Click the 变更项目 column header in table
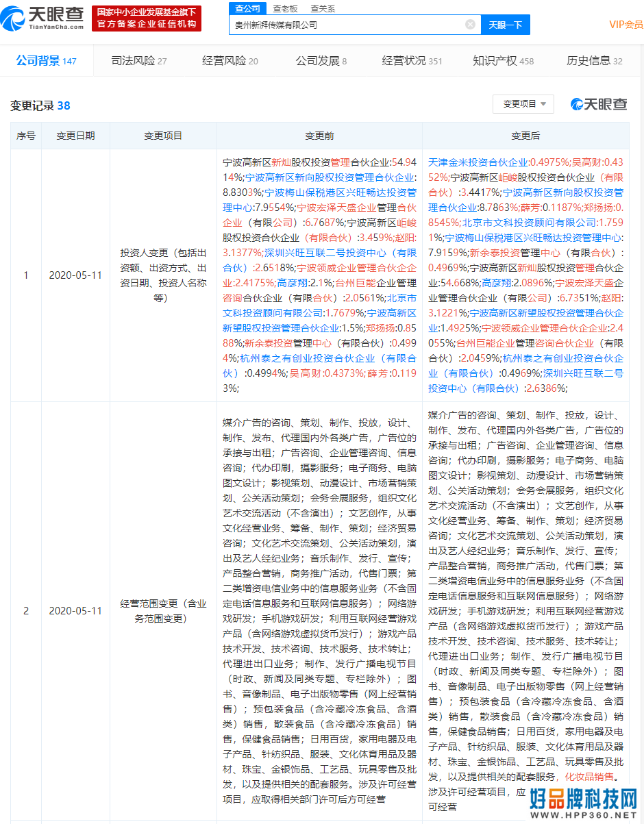The width and height of the screenshot is (644, 824). tap(163, 136)
